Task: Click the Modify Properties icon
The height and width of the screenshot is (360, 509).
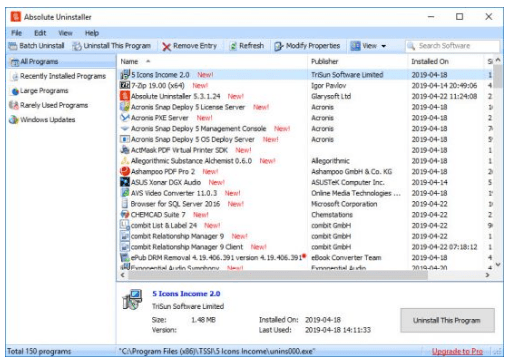Action: (279, 46)
